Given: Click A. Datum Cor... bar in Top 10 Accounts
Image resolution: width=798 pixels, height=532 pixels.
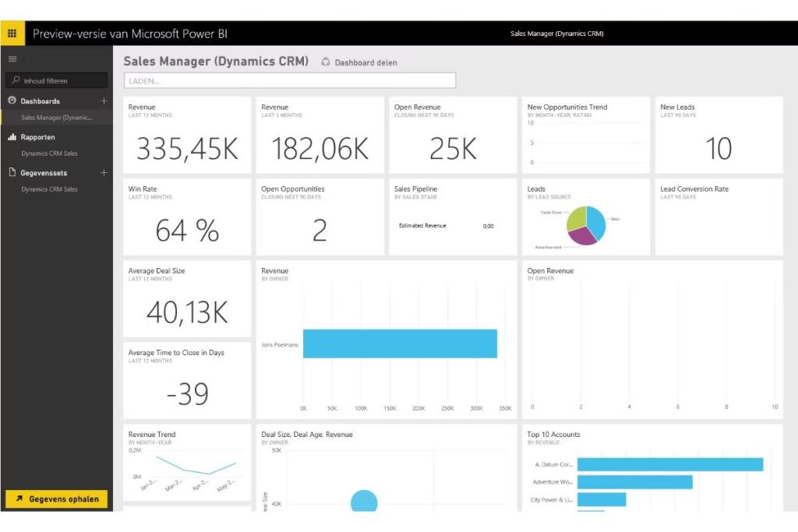Looking at the screenshot, I should pyautogui.click(x=670, y=464).
